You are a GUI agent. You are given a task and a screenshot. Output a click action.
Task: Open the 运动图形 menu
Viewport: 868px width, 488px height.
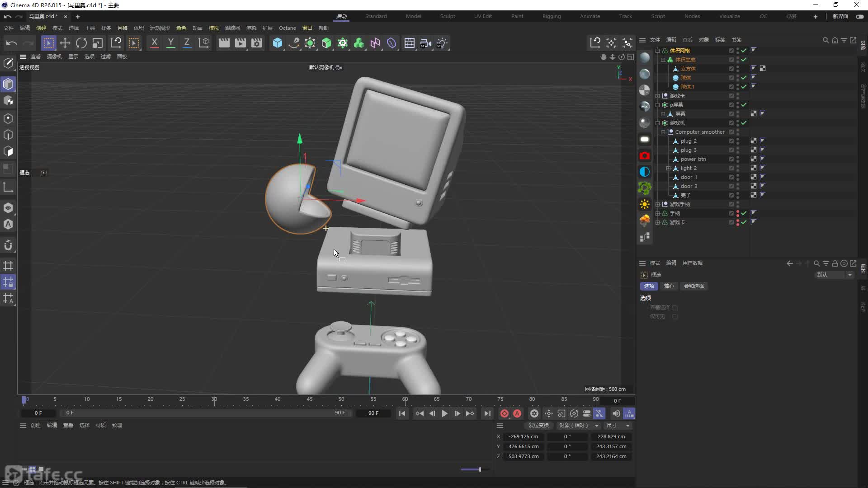coord(160,28)
